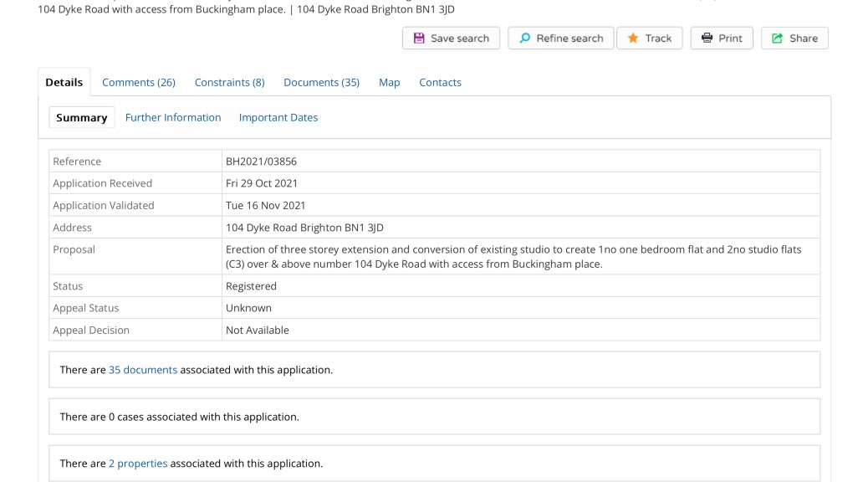Click the address value in the Address row

click(x=304, y=228)
